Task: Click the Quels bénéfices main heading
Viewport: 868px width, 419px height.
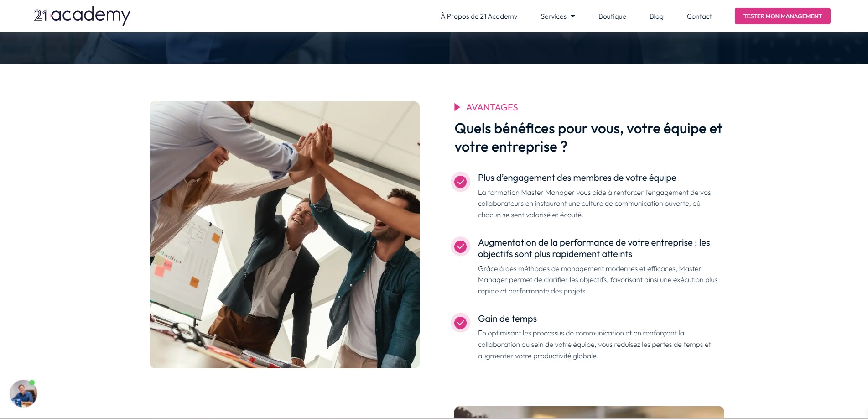Action: click(x=588, y=137)
